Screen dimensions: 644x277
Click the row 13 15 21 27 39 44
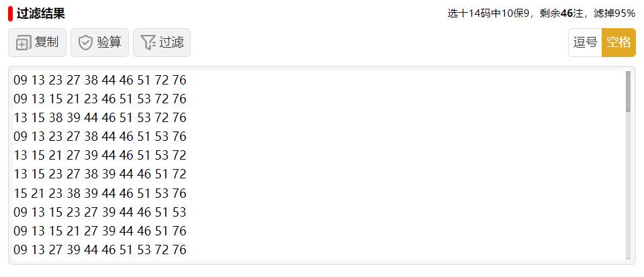point(100,156)
